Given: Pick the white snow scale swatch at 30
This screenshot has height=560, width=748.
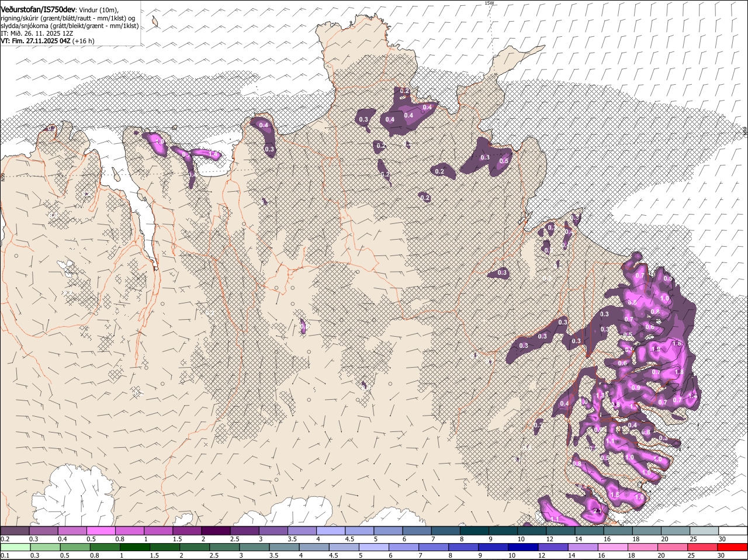Looking at the screenshot, I should 733,531.
